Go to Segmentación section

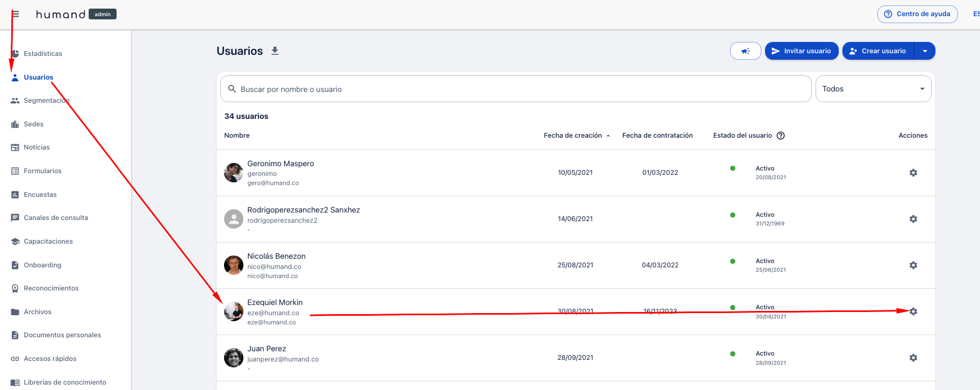pos(47,101)
